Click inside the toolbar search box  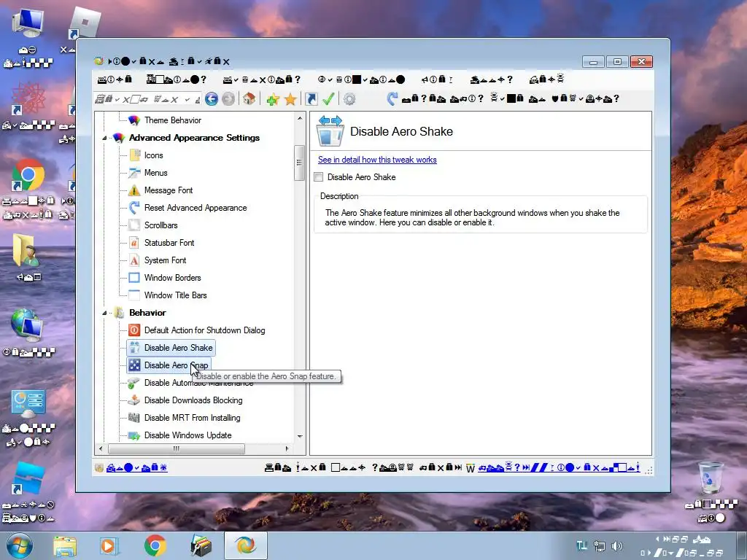147,99
